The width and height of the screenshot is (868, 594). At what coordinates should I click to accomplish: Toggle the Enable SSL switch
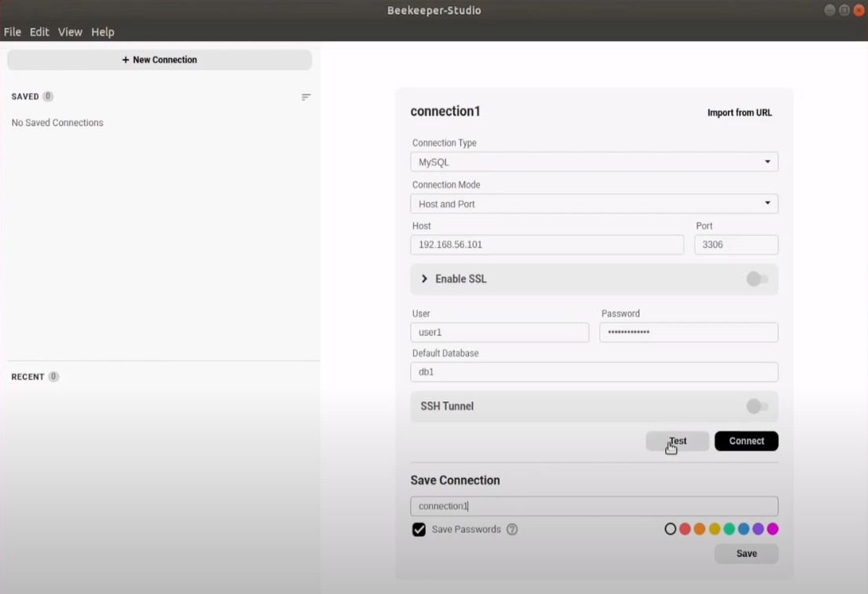[x=756, y=279]
